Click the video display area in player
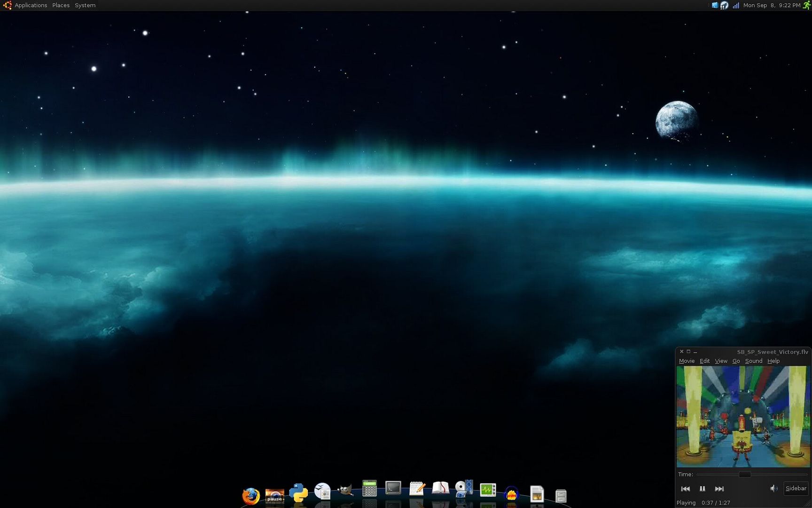 [743, 417]
